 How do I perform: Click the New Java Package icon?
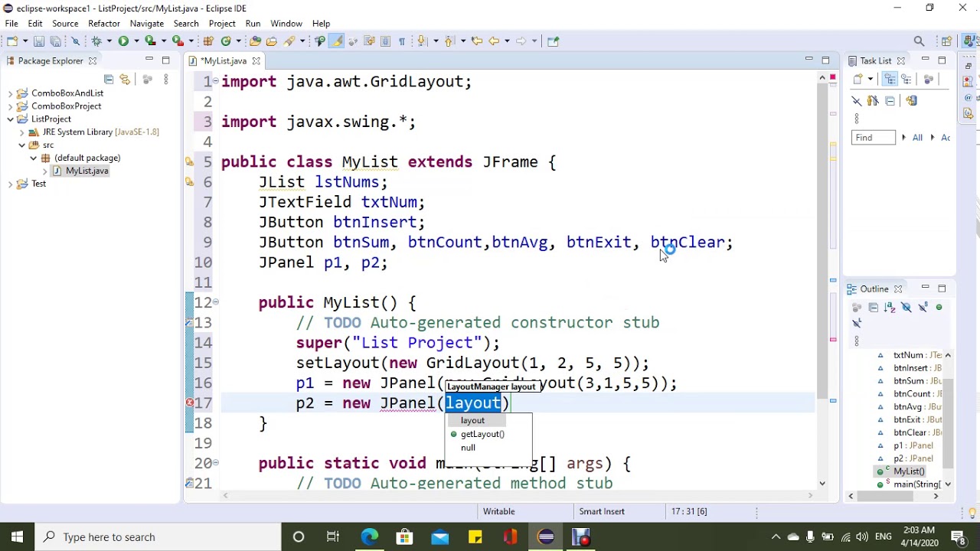point(208,41)
